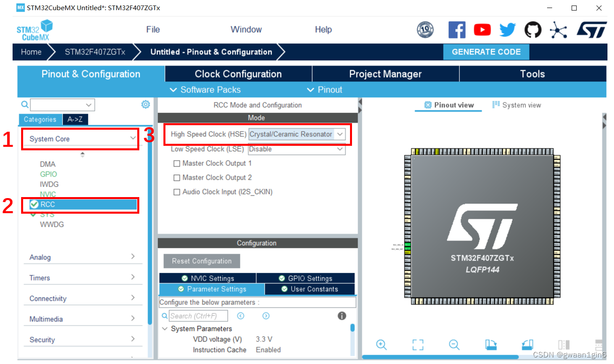614x364 pixels.
Task: Switch to Tools tab
Action: point(533,74)
